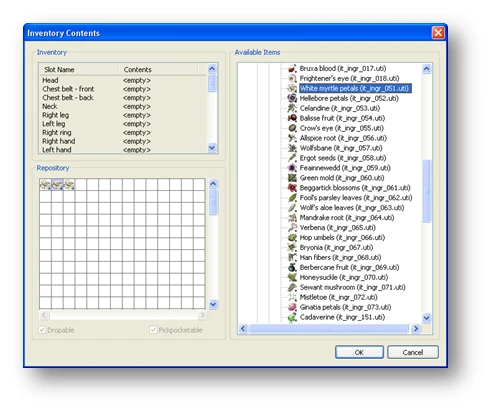
Task: Select third item in Repository grid
Action: [x=69, y=184]
